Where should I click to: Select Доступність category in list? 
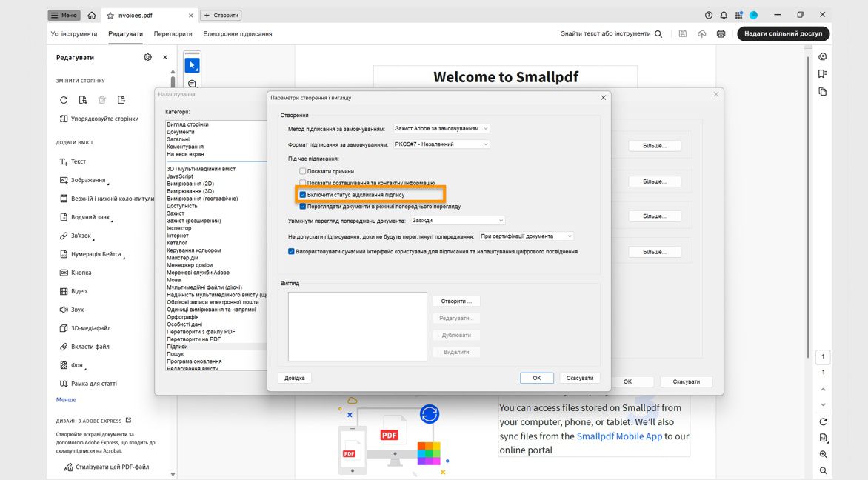click(x=182, y=206)
